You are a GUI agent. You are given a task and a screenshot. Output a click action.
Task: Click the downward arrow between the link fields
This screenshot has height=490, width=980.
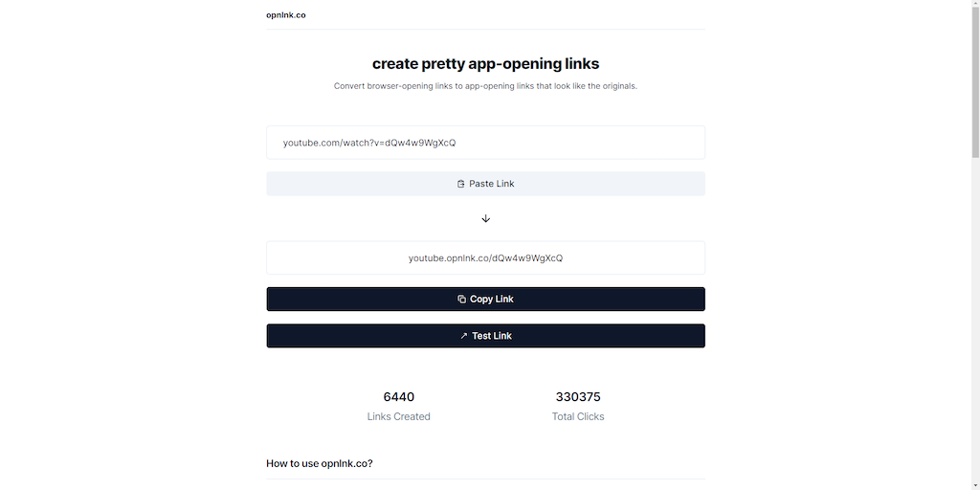point(485,219)
